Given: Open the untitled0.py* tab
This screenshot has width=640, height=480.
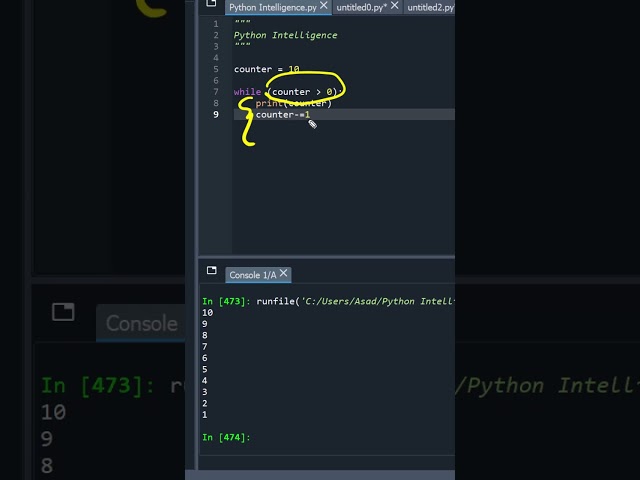Looking at the screenshot, I should [361, 7].
